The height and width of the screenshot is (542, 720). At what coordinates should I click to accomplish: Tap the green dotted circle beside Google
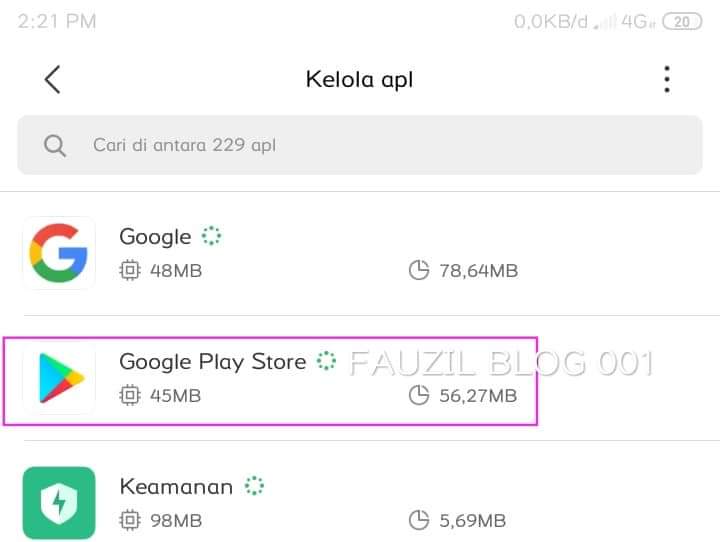coord(210,237)
